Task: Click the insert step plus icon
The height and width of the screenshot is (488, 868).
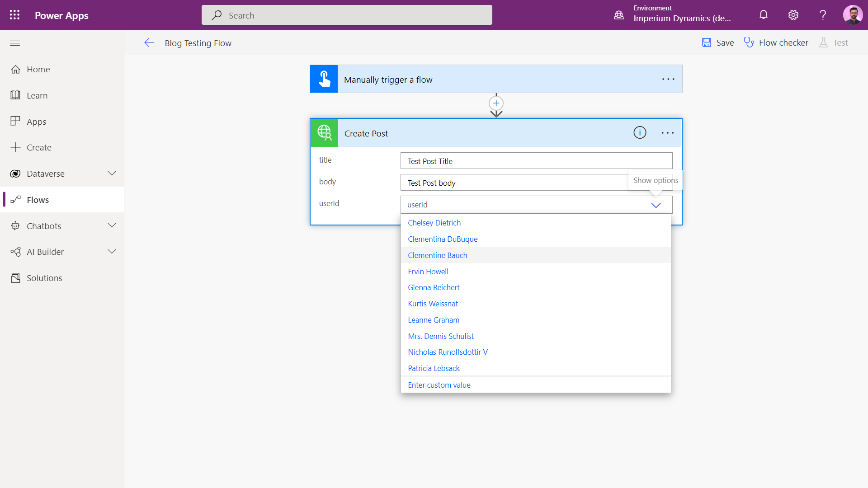Action: click(x=496, y=103)
